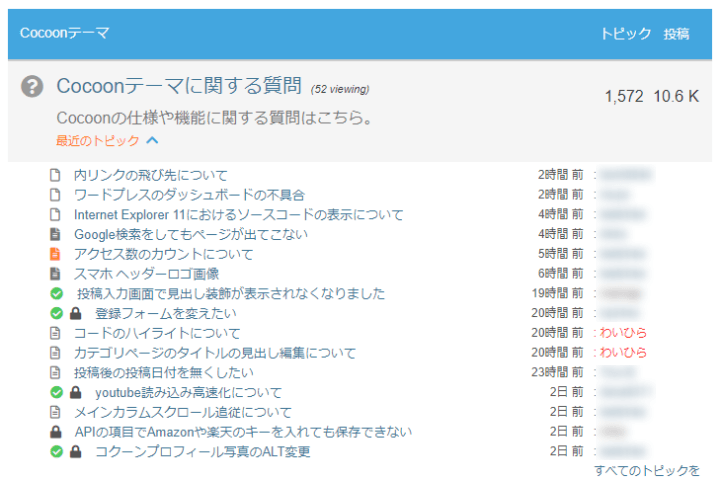This screenshot has height=480, width=720.
Task: Click document icon beside Internet Explorer 11 topic
Action: click(x=55, y=215)
